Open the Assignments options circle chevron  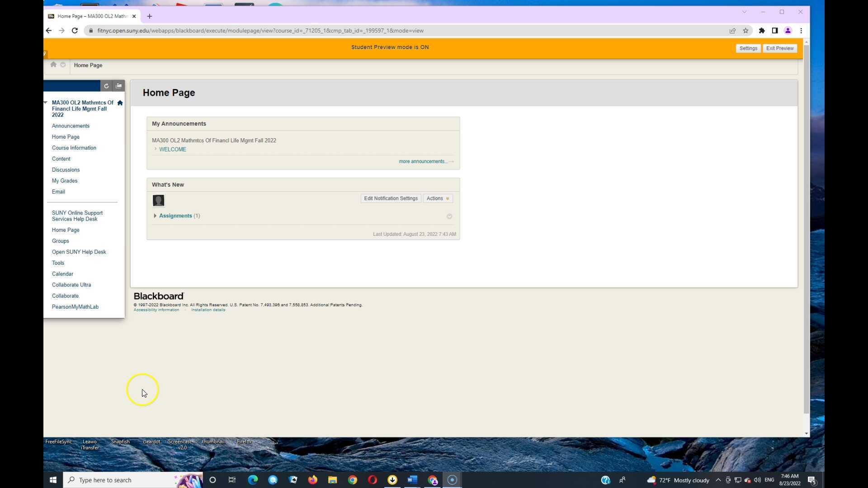(449, 216)
